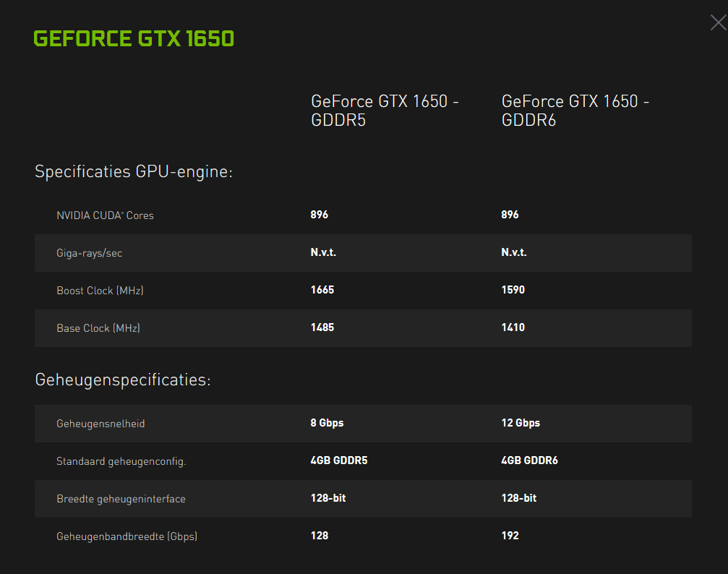Image resolution: width=728 pixels, height=574 pixels.
Task: Click the GEFORCE GTX 1650 green title
Action: click(x=134, y=38)
